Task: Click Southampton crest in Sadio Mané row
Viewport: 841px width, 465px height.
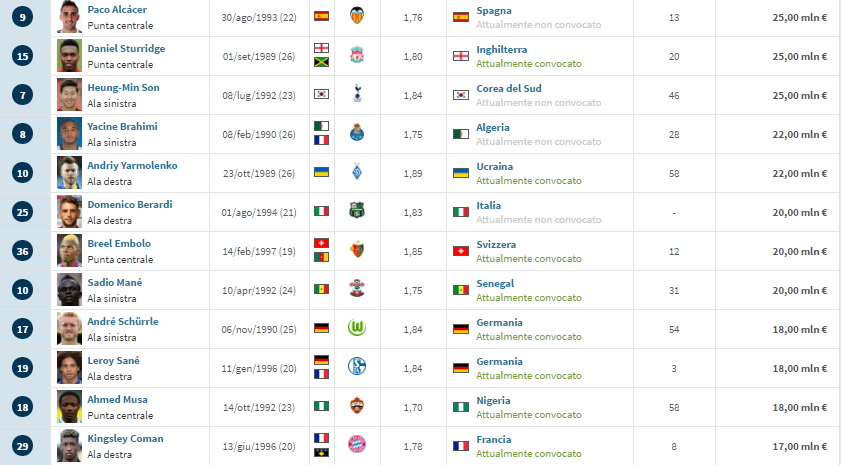Action: tap(355, 290)
